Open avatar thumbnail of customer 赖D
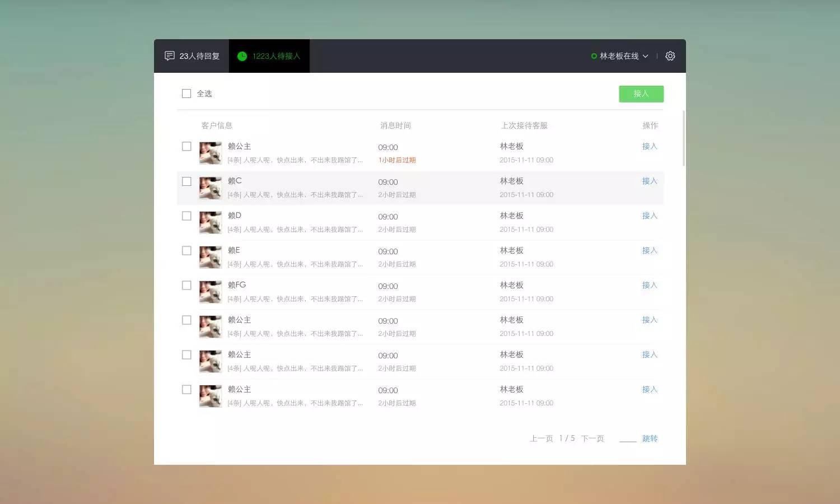Screen dimensions: 840x504 click(211, 223)
